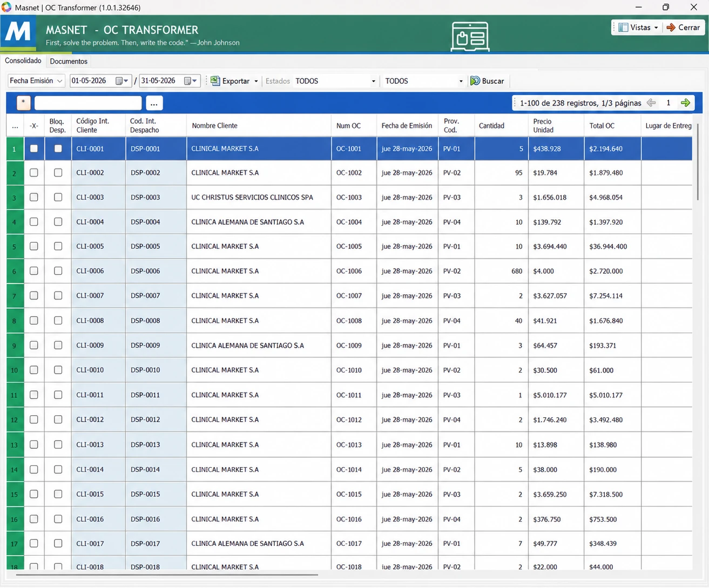Viewport: 709px width, 588px height.
Task: Tick the -X- checkbox for CLI-0001
Action: (x=34, y=148)
